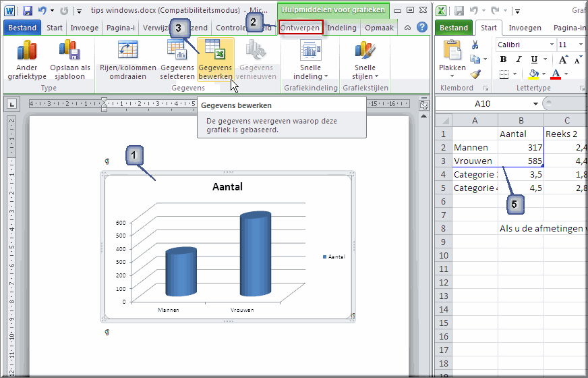The image size is (588, 378).
Task: Collapse the Word ribbon chevron
Action: coord(408,28)
